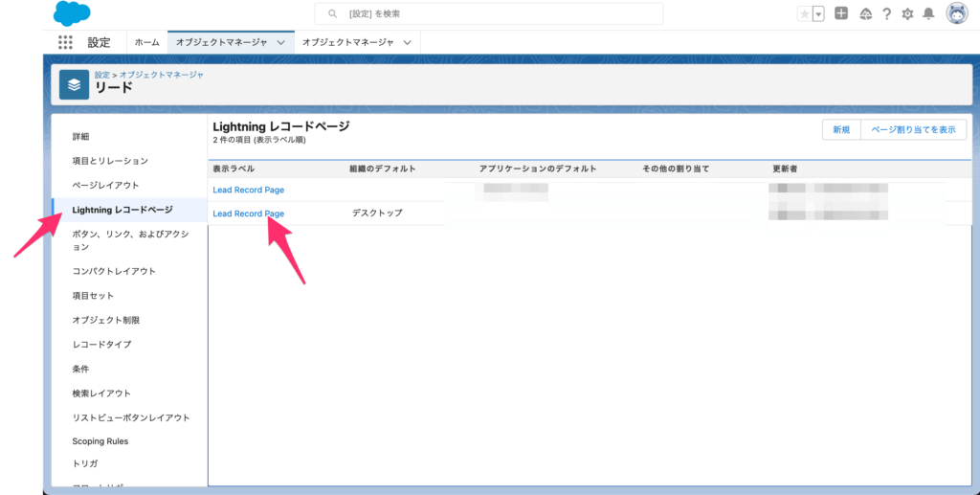Click the アプリケーションのデフォルト column header
Image resolution: width=980 pixels, height=495 pixels.
click(x=538, y=169)
